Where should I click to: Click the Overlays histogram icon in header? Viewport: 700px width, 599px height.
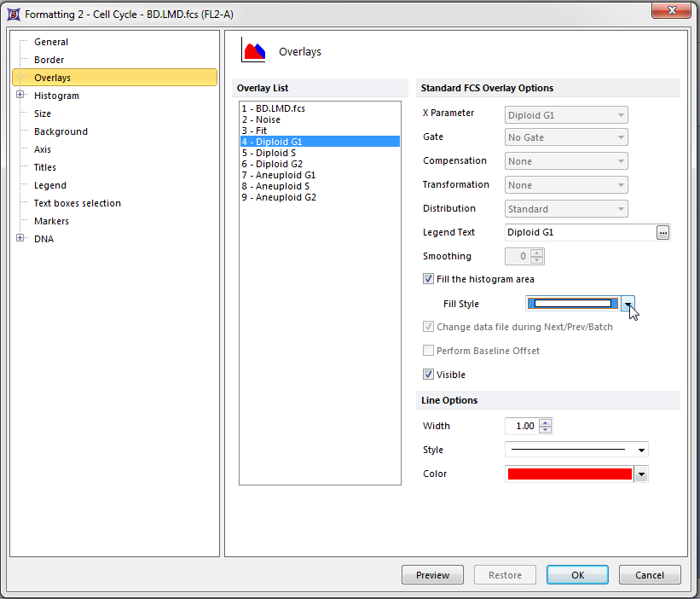pyautogui.click(x=254, y=51)
